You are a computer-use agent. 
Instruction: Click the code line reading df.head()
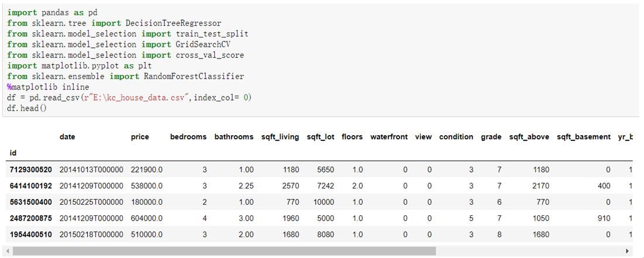(27, 108)
